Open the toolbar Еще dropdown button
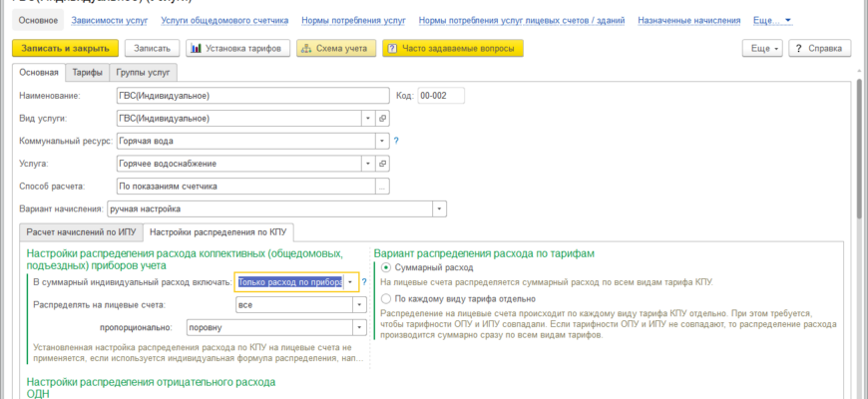This screenshot has width=868, height=399. 763,48
